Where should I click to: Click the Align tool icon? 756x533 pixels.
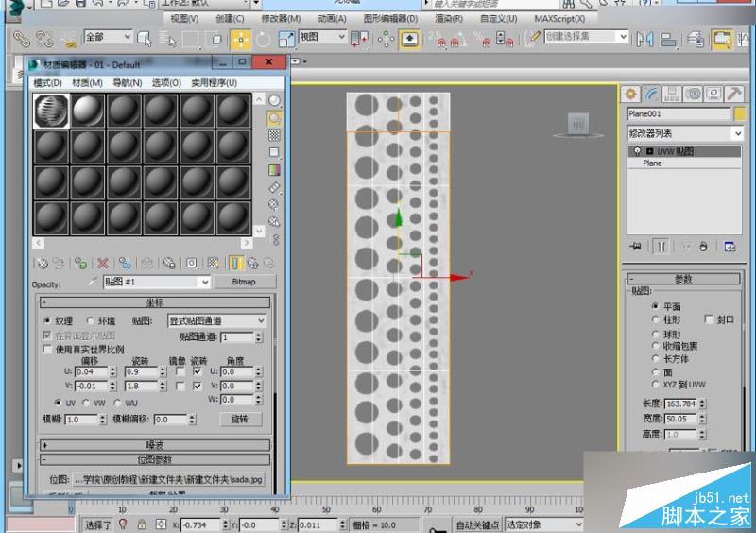point(668,39)
